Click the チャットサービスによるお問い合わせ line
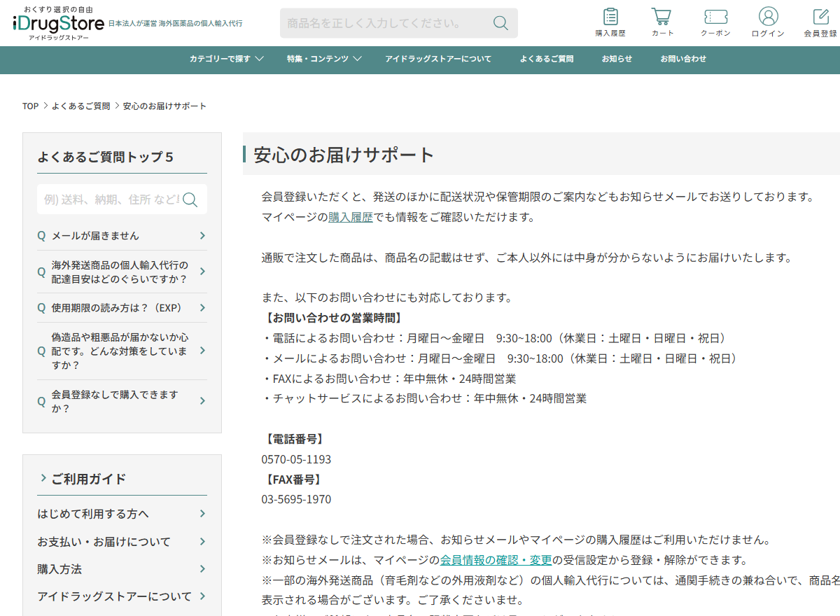This screenshot has height=616, width=840. pyautogui.click(x=424, y=399)
